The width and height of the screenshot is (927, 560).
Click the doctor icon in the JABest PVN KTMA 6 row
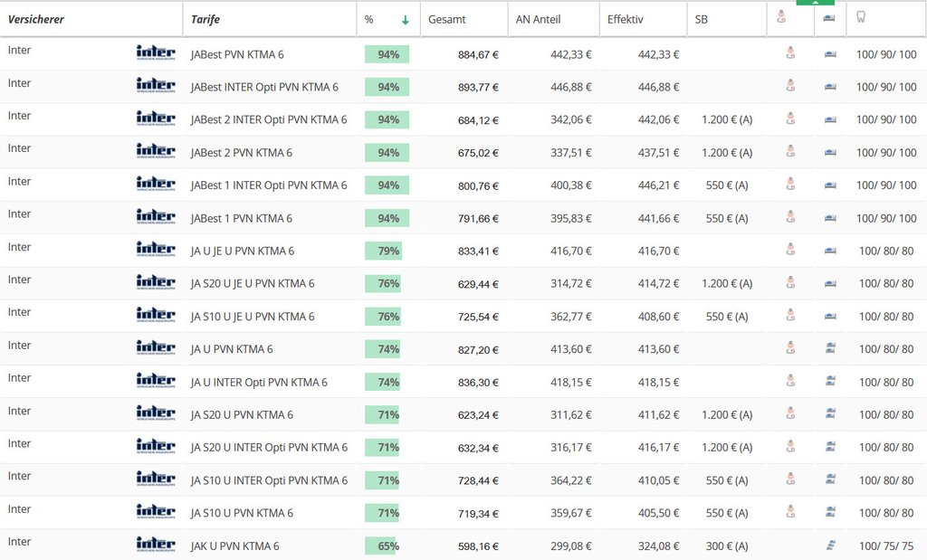790,54
